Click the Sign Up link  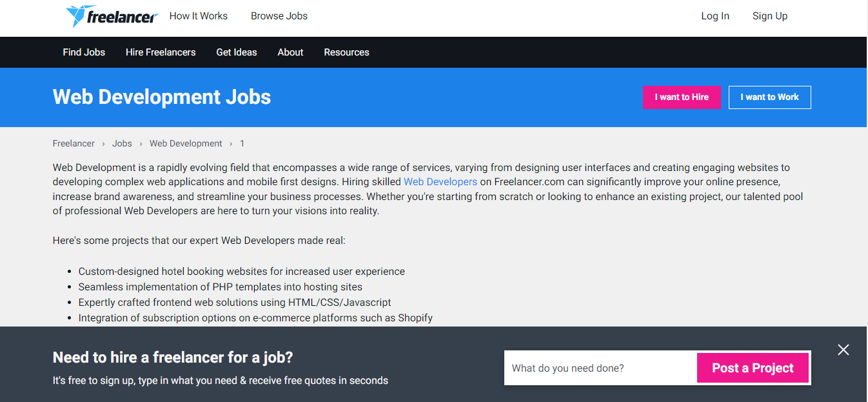click(x=770, y=16)
